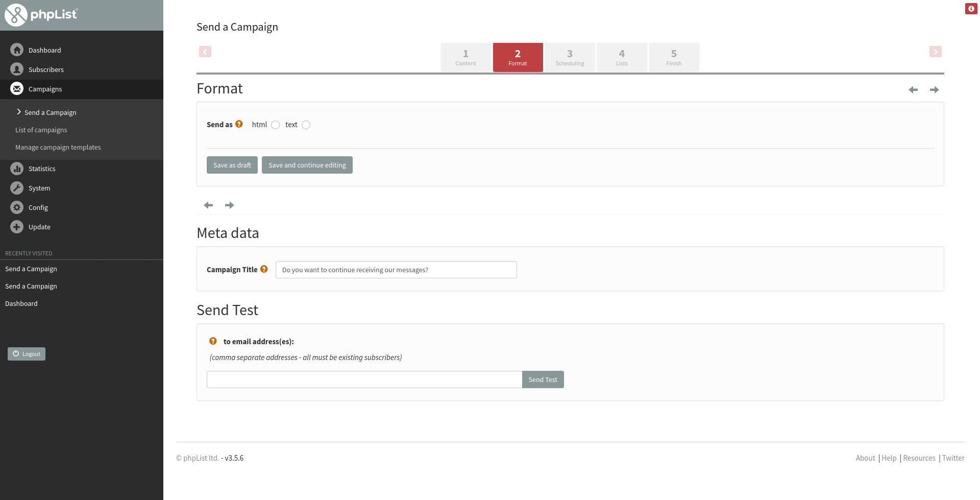980x500 pixels.
Task: Switch to the Scheduling tab
Action: click(x=570, y=57)
